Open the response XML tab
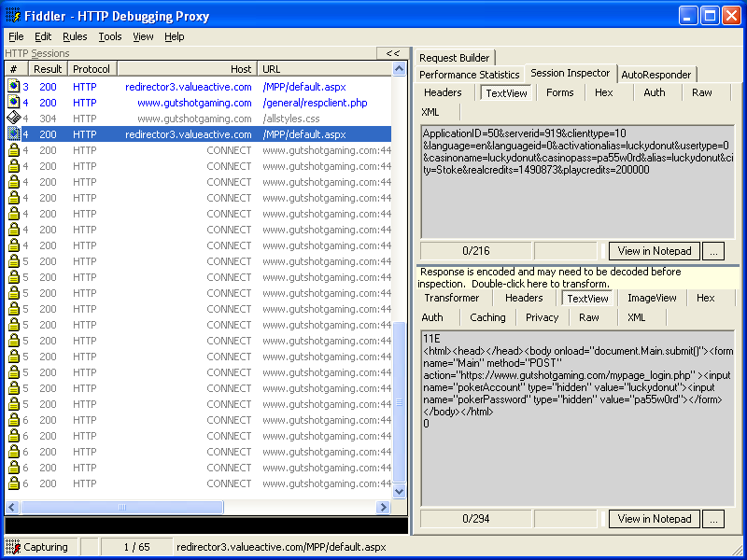 tap(636, 317)
